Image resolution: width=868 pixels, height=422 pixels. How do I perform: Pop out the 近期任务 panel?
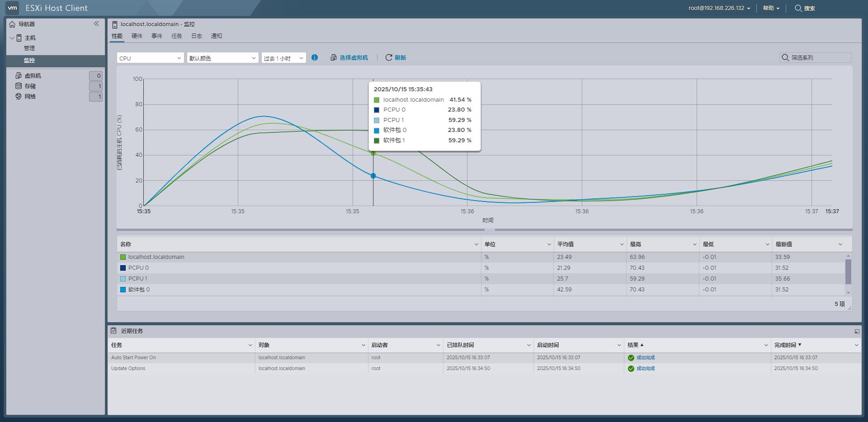pyautogui.click(x=857, y=331)
